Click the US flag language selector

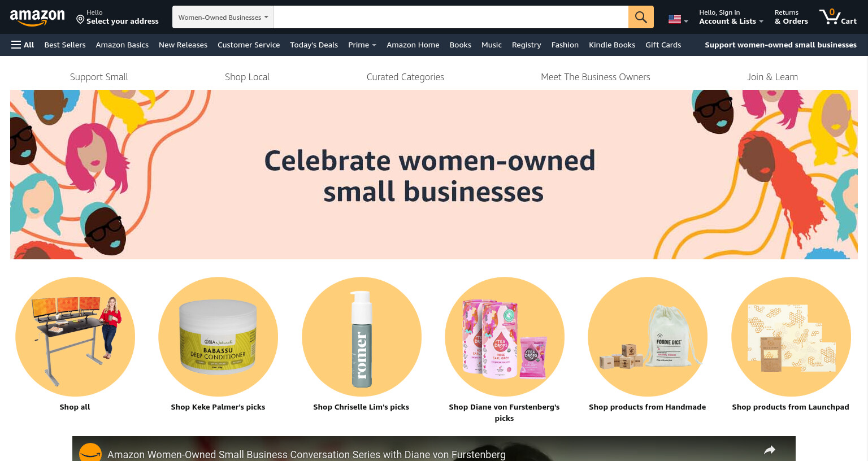click(x=678, y=19)
